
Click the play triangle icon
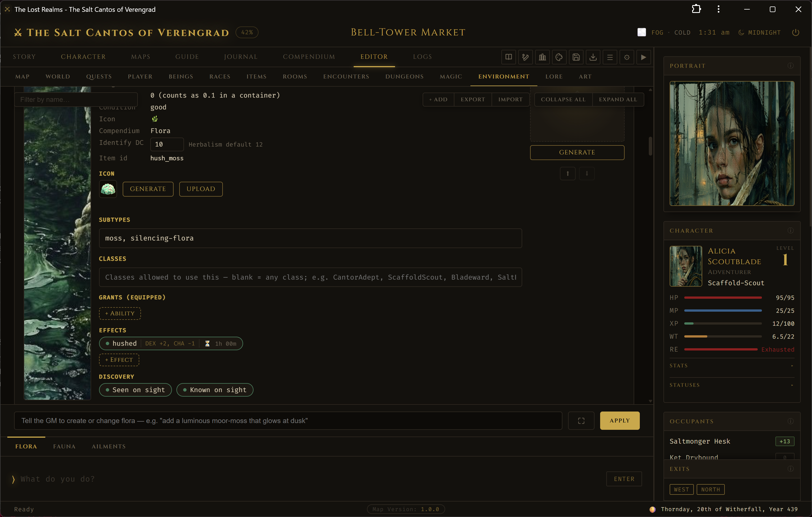pos(643,57)
